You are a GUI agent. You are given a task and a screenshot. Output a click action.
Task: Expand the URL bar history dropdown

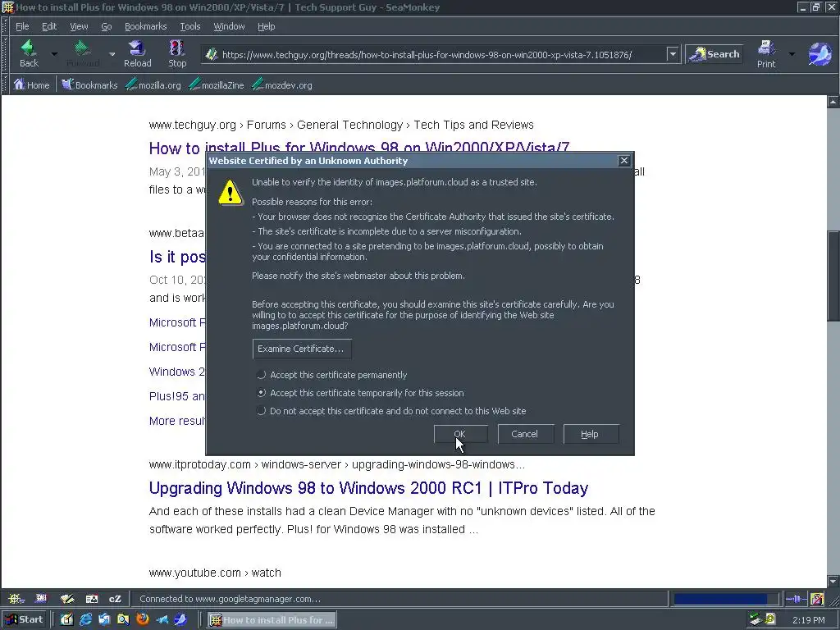[x=673, y=54]
